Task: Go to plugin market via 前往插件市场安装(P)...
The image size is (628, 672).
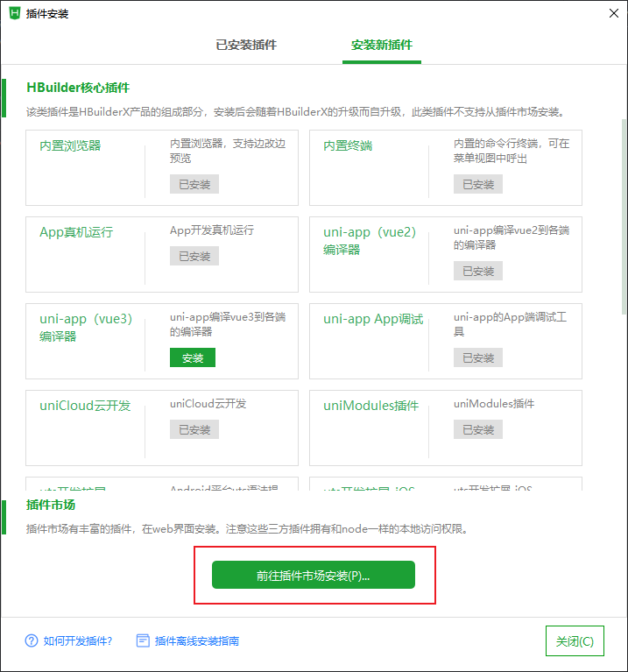Action: [314, 575]
